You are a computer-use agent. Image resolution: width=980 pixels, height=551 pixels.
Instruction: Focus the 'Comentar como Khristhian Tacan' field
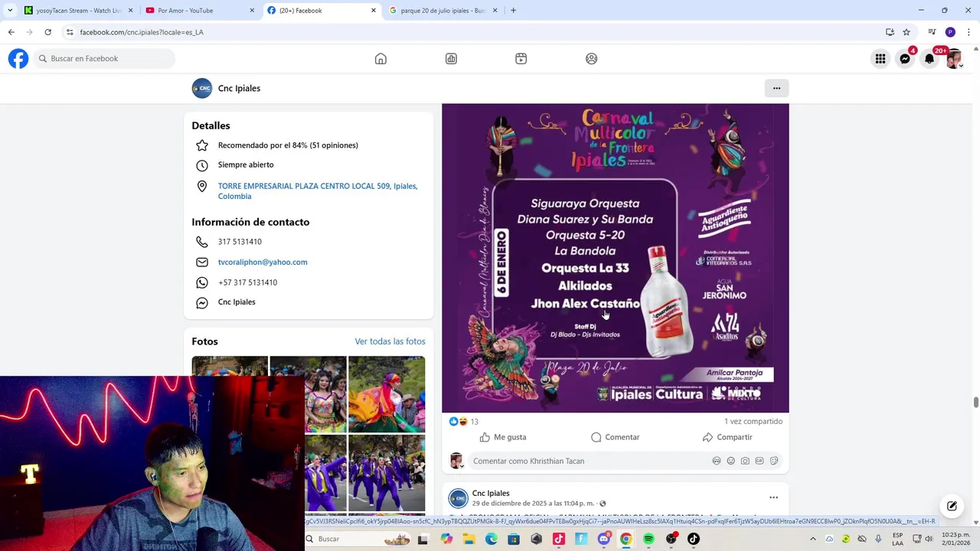tap(590, 461)
